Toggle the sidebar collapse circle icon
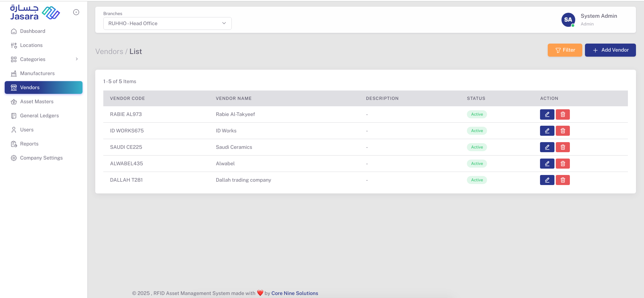 tap(76, 12)
